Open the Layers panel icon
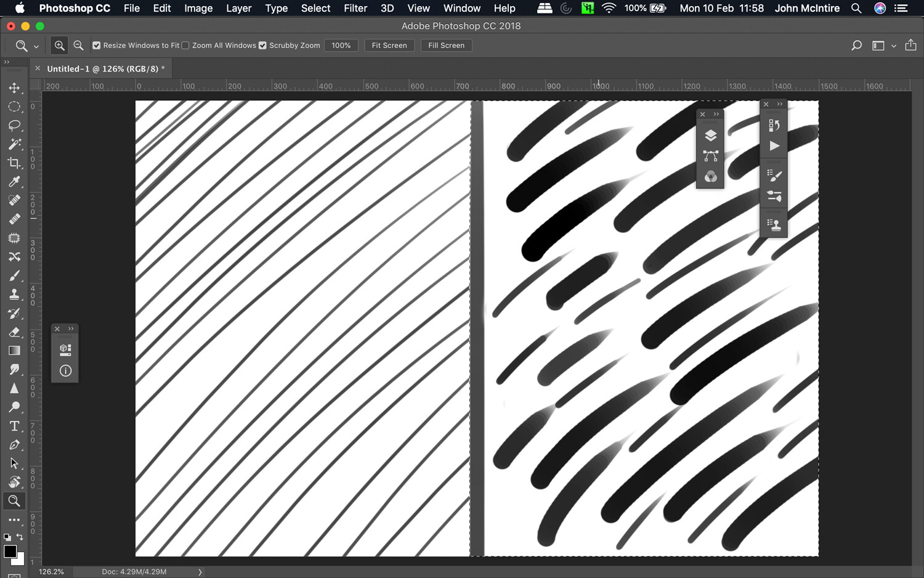Viewport: 924px width, 578px height. coord(710,135)
